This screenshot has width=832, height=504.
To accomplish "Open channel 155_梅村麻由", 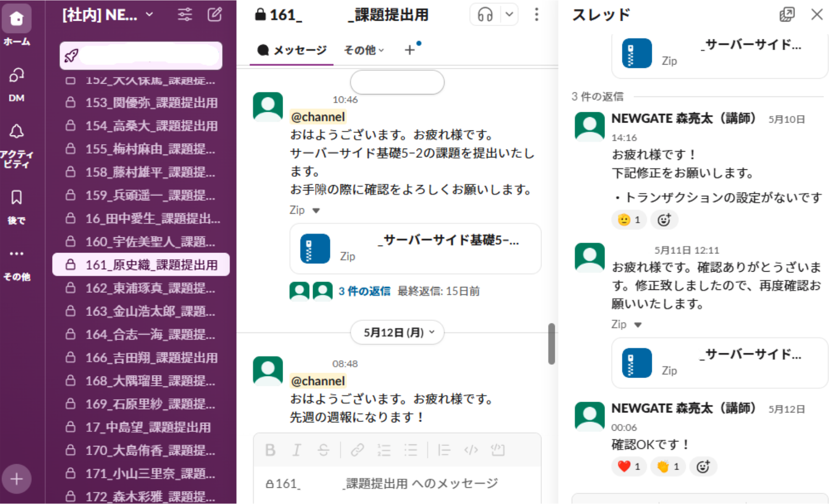I will (141, 149).
